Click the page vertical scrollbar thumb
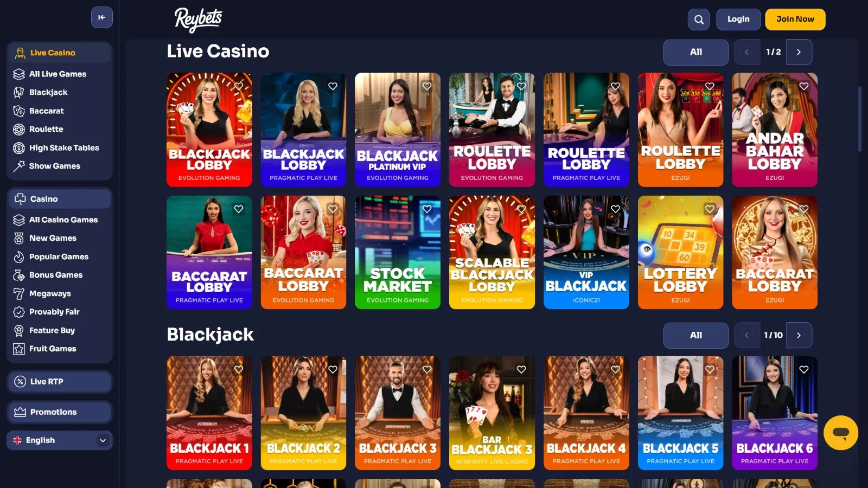 [x=860, y=119]
